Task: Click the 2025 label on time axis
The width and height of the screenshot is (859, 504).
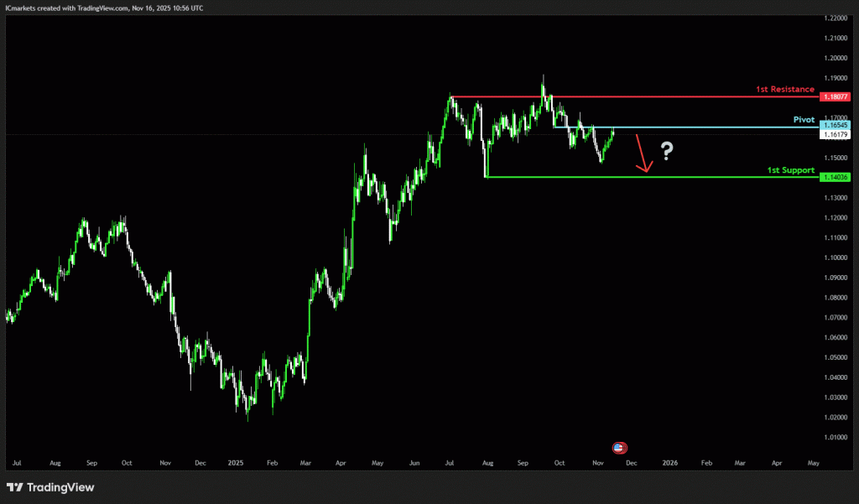Action: tap(235, 462)
